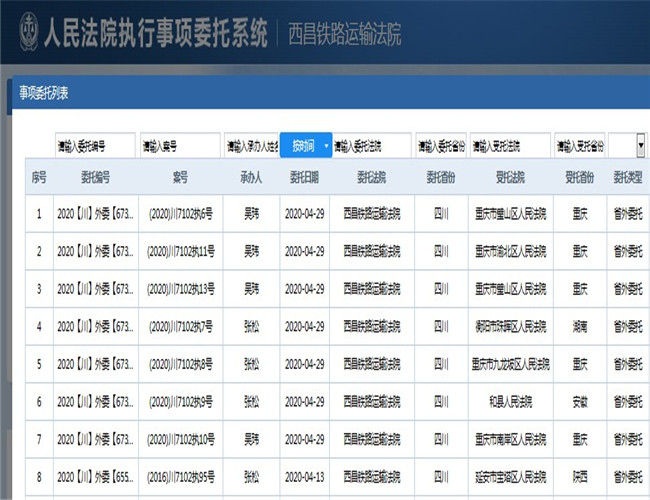Click the 请输入委托法院 filter field
Screen dimensions: 650x500
[x=371, y=146]
